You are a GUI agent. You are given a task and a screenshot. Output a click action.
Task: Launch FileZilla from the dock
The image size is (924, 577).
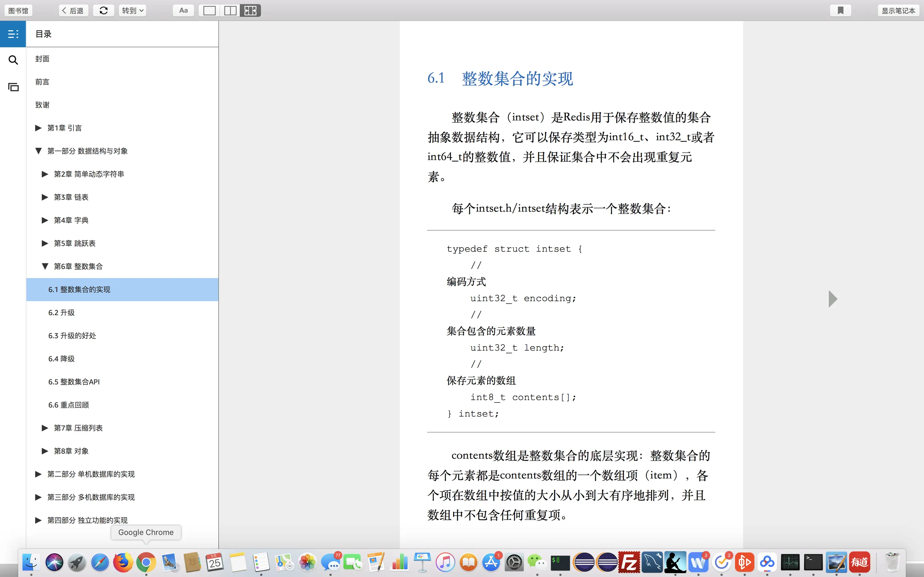629,562
